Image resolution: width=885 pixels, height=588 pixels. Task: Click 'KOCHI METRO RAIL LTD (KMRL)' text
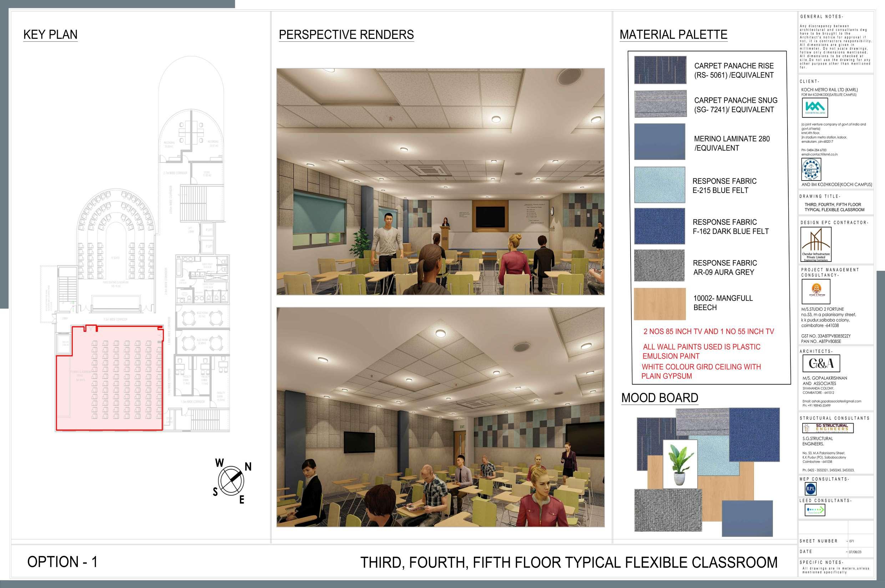click(x=829, y=90)
